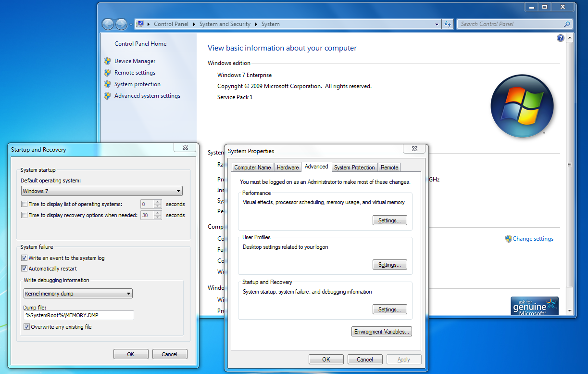The image size is (588, 374).
Task: Click the Refresh button next to address bar
Action: click(448, 24)
